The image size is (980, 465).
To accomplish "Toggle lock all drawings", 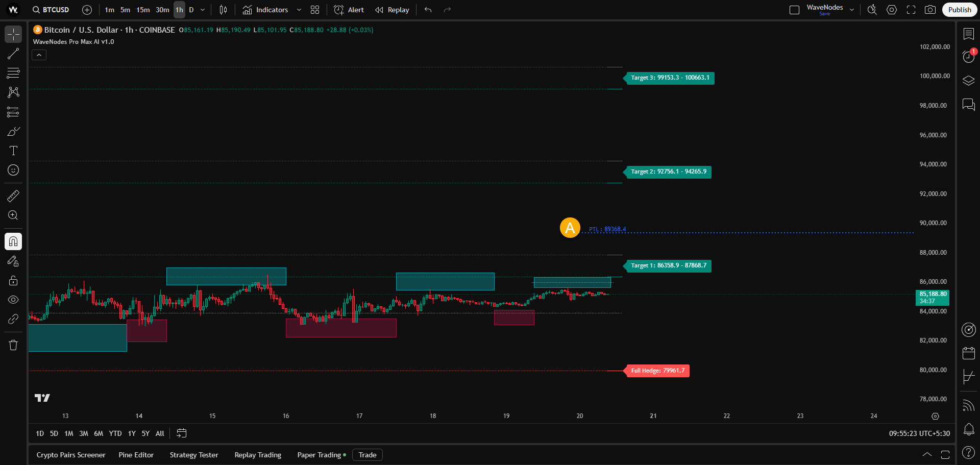I will (13, 280).
